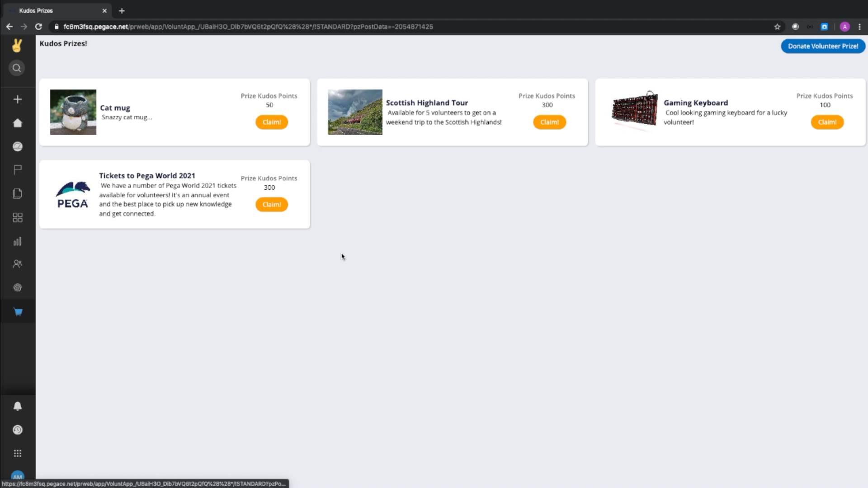Claim the Gaming Keyboard prize
The image size is (868, 488).
[x=827, y=122]
